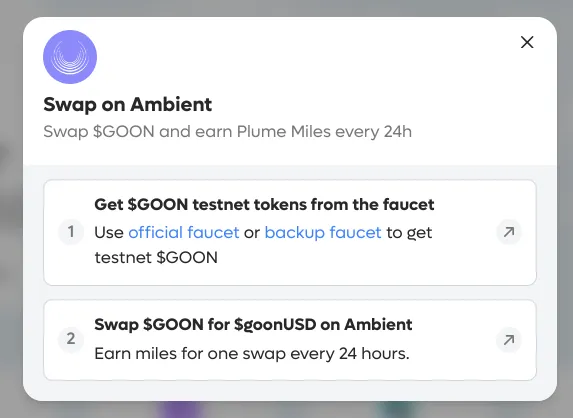Viewport: 573px width, 418px height.
Task: Click the word Use before official faucet
Action: pos(109,232)
